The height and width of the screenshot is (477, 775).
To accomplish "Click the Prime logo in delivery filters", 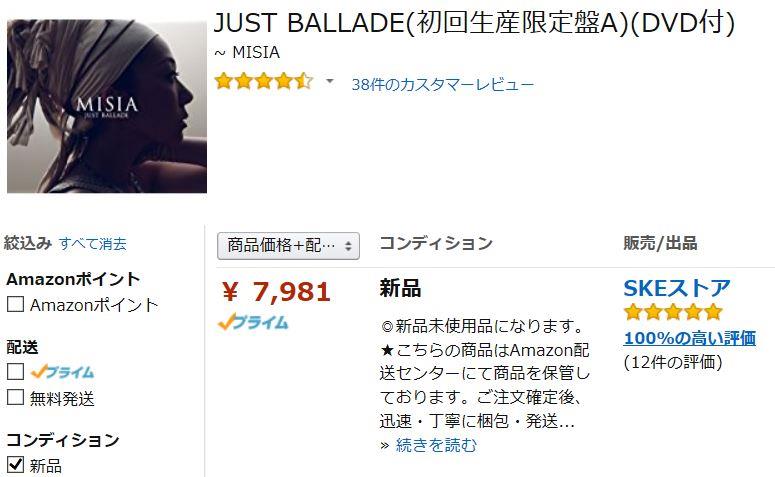I will (62, 372).
